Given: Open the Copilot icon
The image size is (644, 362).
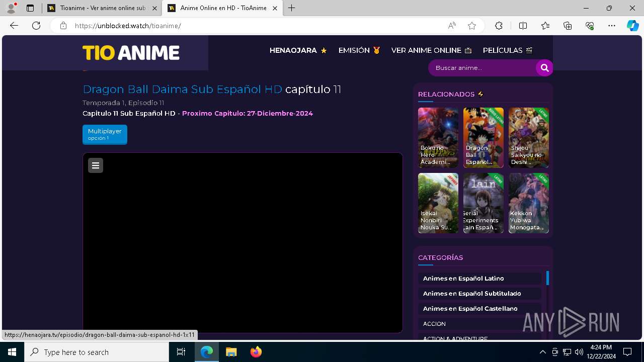Looking at the screenshot, I should click(632, 26).
